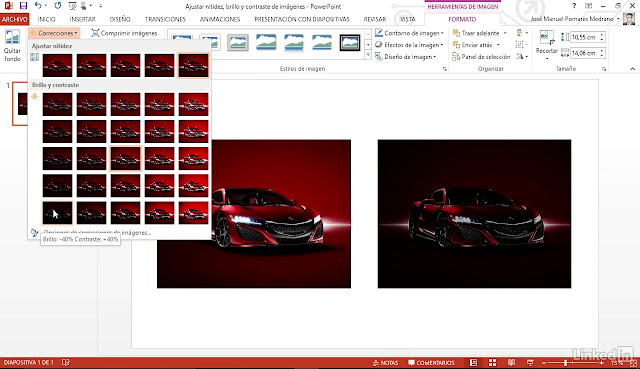
Task: Click the Redo/Repeat icon
Action: pos(58,6)
